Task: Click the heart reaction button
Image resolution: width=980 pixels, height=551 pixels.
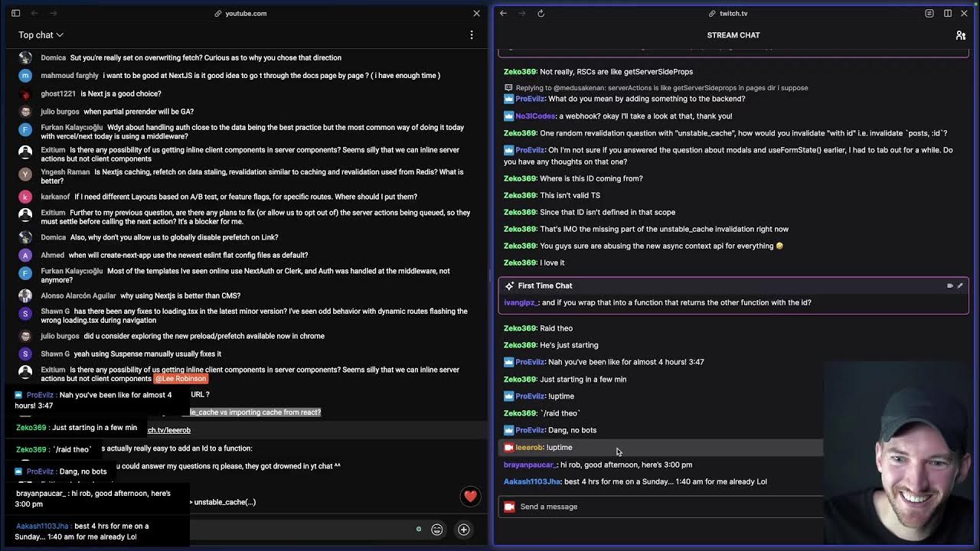Action: [470, 496]
